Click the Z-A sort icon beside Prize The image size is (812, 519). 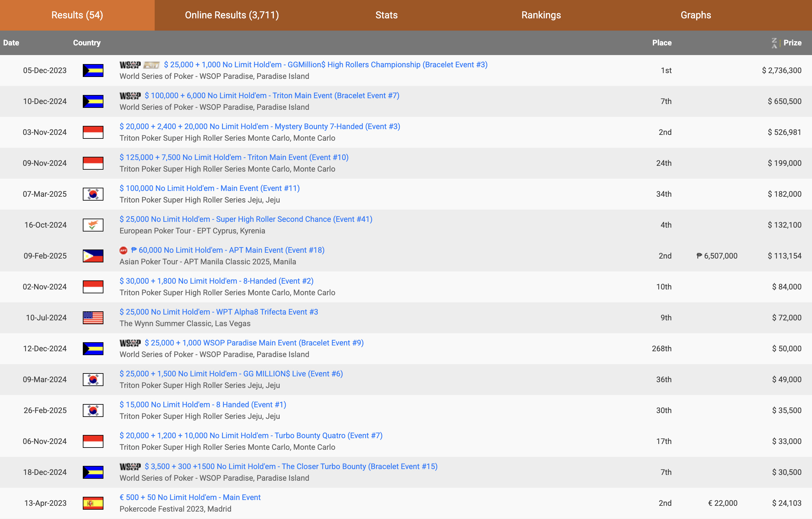tap(774, 43)
